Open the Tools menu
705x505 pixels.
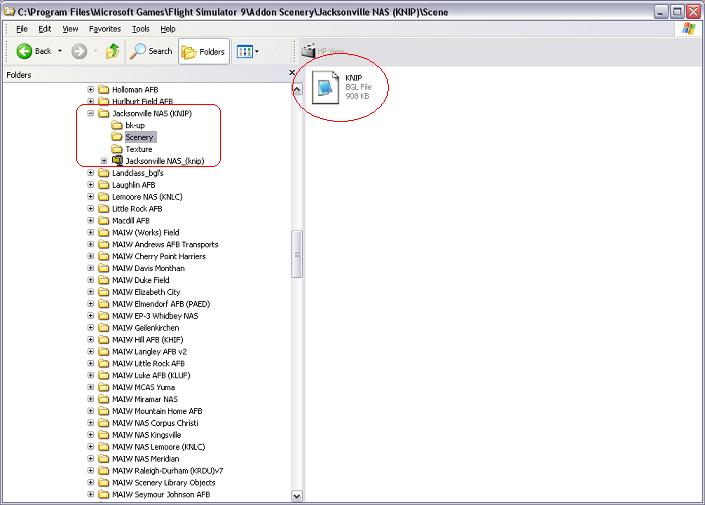(x=140, y=29)
